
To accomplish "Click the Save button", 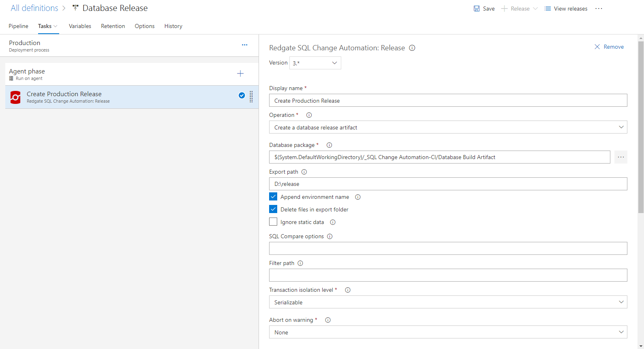I will pyautogui.click(x=484, y=9).
